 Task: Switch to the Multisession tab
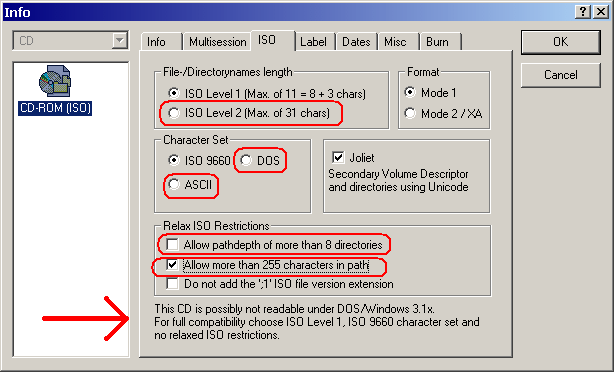point(217,42)
